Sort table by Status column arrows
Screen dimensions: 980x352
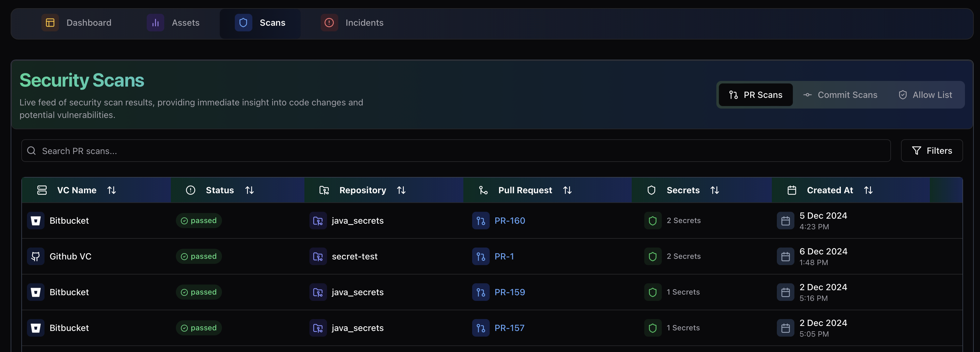249,190
